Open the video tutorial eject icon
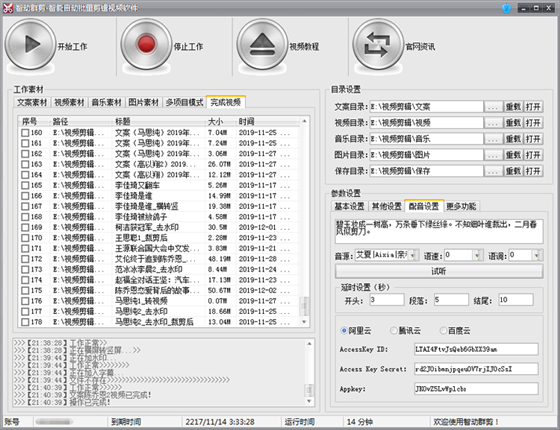Image resolution: width=560 pixels, height=430 pixels. coord(262,44)
